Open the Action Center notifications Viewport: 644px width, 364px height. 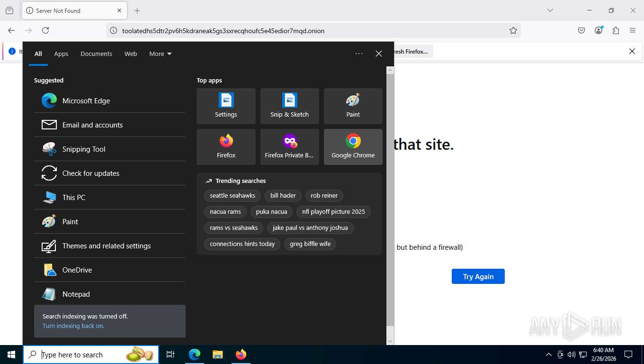tap(628, 355)
